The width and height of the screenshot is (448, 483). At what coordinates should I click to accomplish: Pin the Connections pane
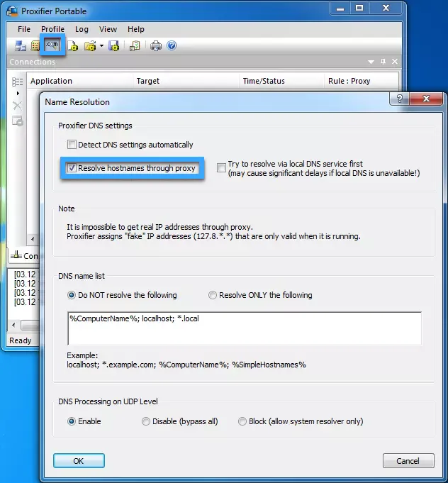point(383,62)
